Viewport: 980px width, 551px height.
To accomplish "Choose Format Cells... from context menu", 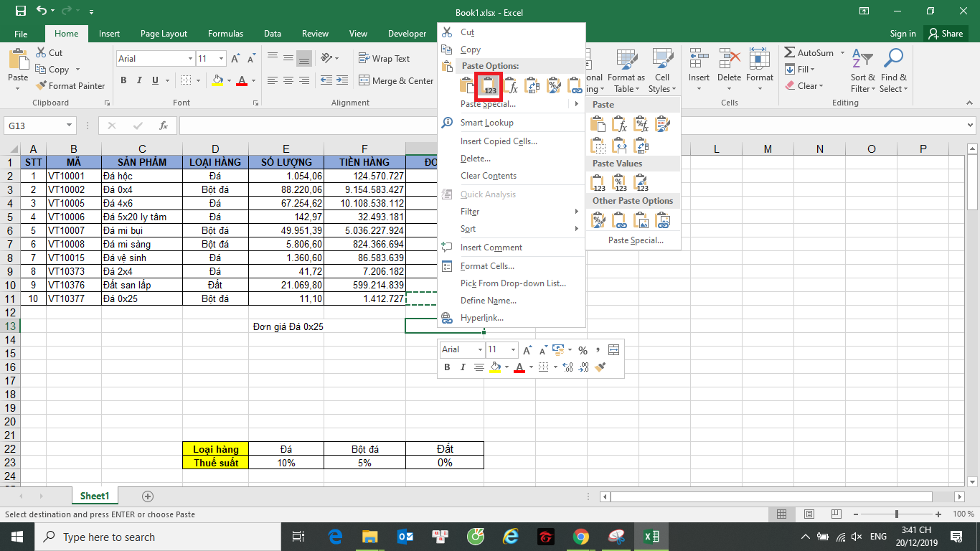I will click(x=487, y=266).
